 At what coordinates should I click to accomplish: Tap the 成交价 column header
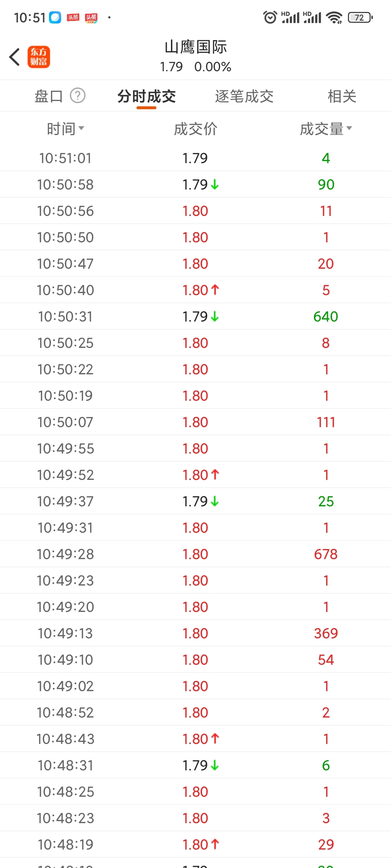click(195, 129)
